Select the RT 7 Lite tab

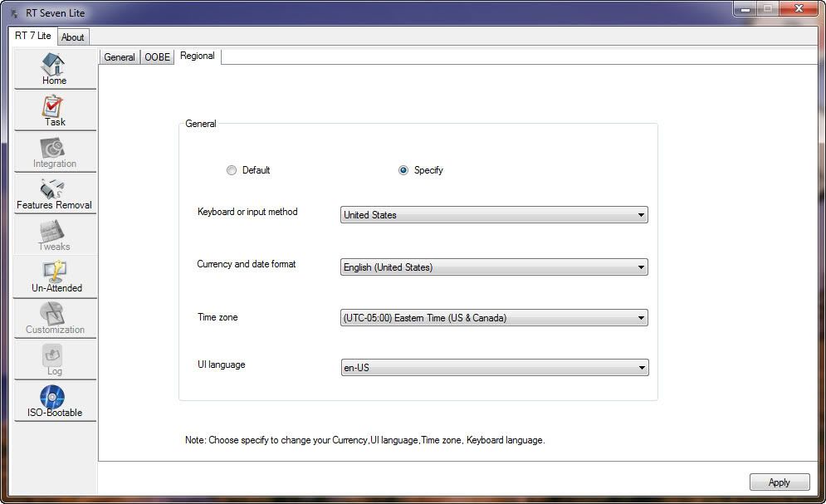pyautogui.click(x=32, y=36)
